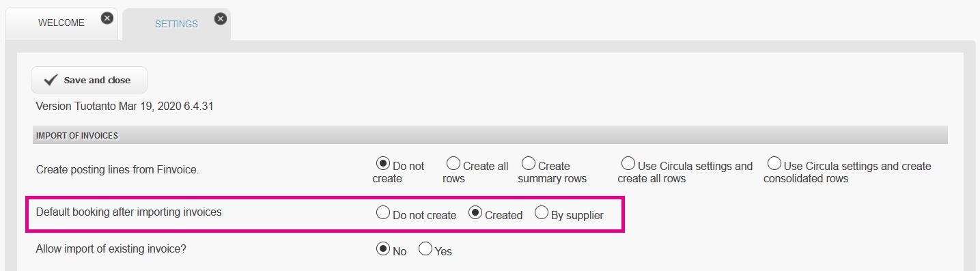Click the "Create posting lines from Finvoice" label
The image size is (980, 271).
click(x=117, y=170)
